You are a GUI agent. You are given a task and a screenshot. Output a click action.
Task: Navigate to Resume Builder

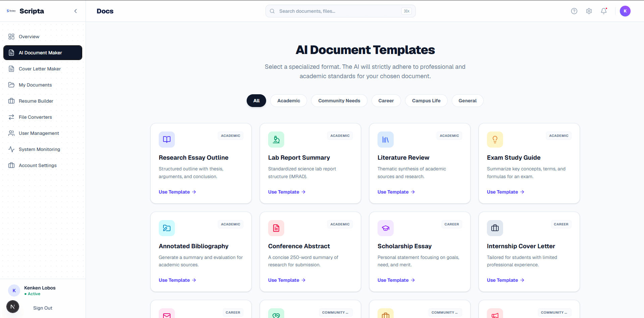pyautogui.click(x=43, y=101)
